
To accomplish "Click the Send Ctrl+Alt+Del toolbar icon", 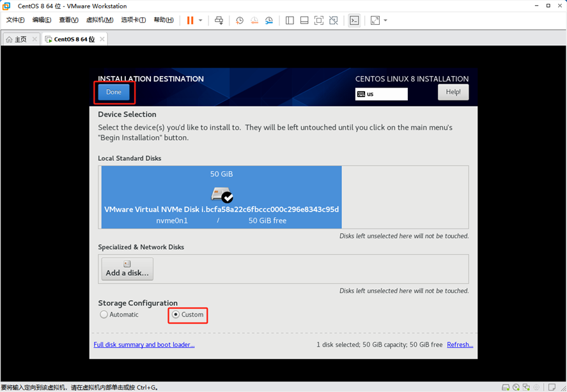I will pos(219,20).
